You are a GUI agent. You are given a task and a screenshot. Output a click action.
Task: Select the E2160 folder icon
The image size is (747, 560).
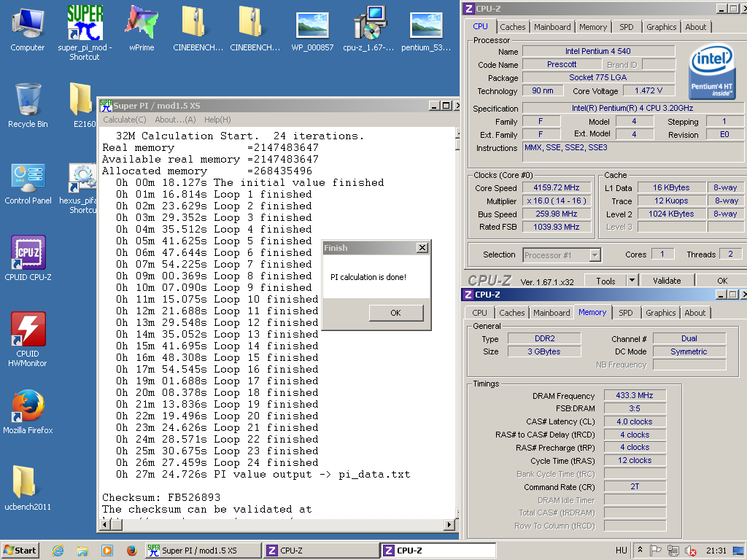coord(82,106)
